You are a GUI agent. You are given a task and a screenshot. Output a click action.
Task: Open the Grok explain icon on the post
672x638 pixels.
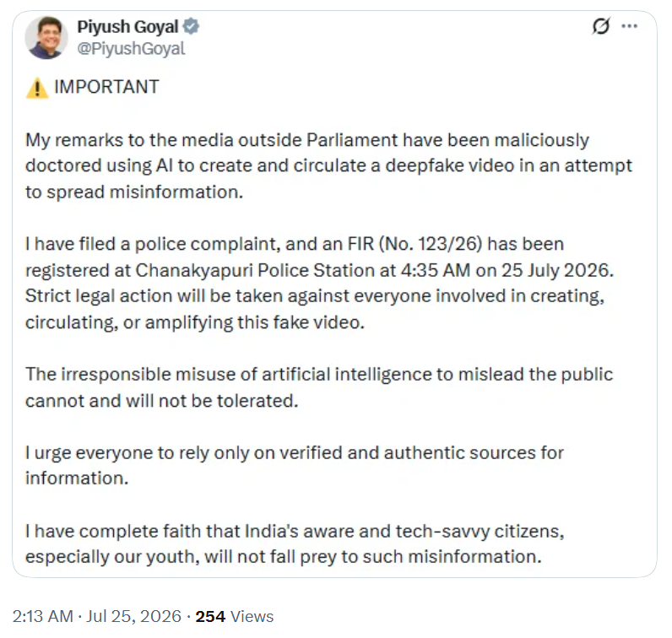(x=600, y=26)
